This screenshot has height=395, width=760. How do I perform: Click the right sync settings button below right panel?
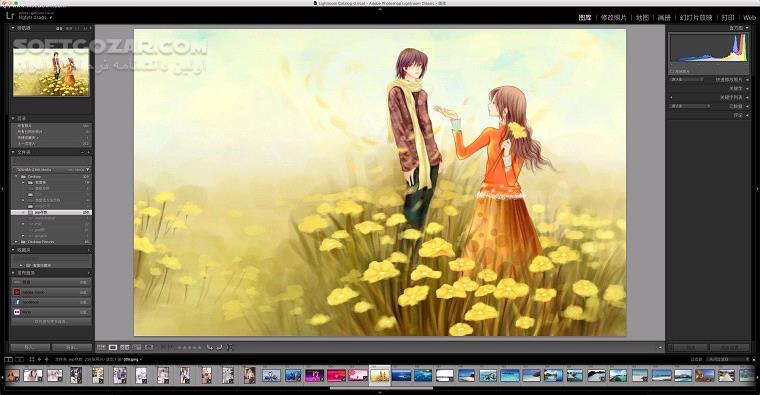point(729,348)
